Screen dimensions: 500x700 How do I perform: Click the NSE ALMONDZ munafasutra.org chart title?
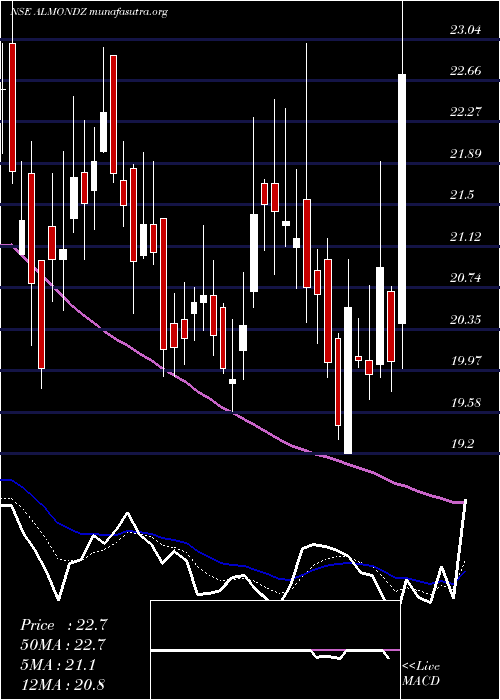(x=88, y=12)
